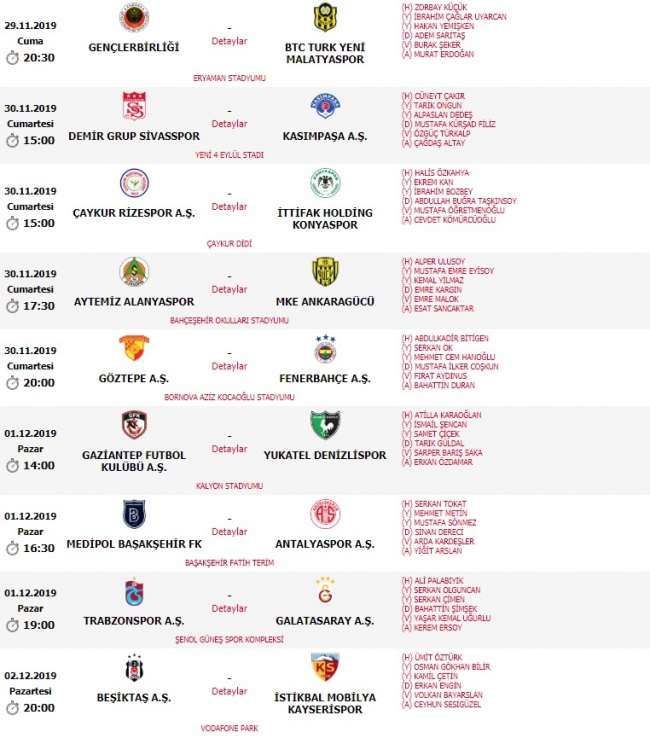This screenshot has height=744, width=650.
Task: Click the Gençlerbirliği club logo
Action: tap(133, 18)
